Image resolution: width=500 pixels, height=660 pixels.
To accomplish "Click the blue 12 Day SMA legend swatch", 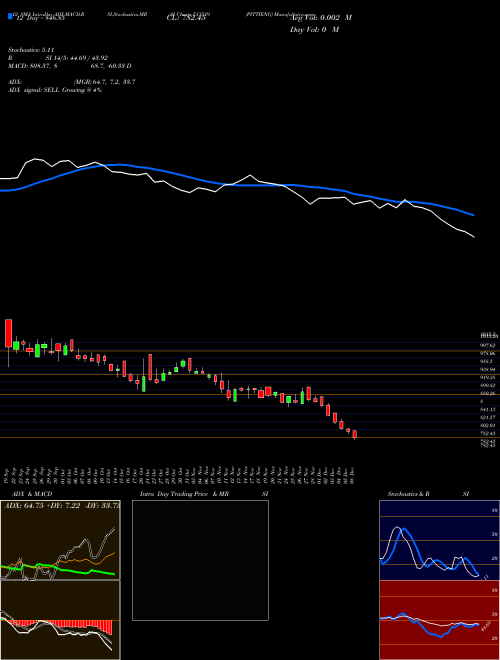I will click(x=10, y=16).
